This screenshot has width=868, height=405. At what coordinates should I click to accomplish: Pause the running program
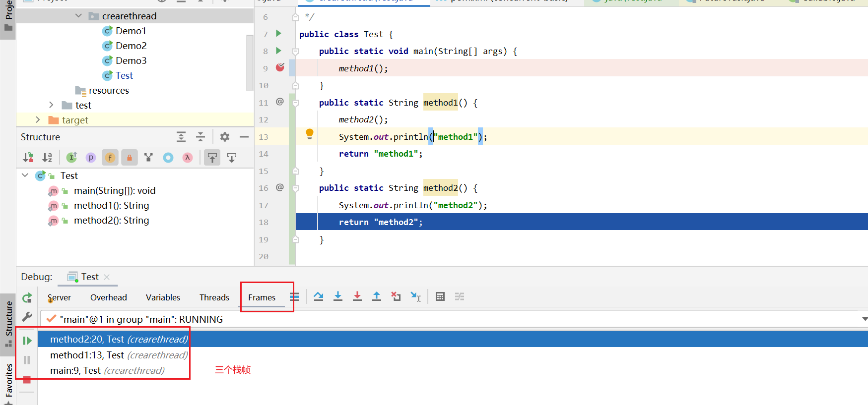27,360
